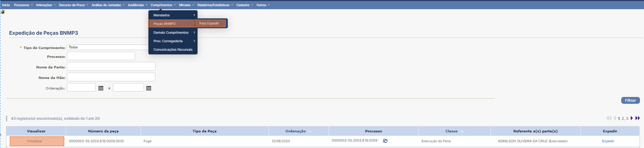Expand the Cadastro menu
644x148 pixels.
[244, 5]
